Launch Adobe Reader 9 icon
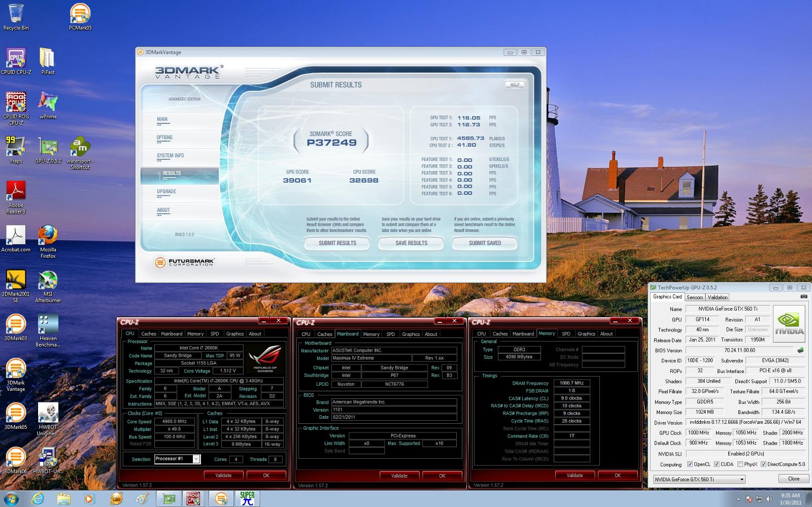 click(x=16, y=197)
